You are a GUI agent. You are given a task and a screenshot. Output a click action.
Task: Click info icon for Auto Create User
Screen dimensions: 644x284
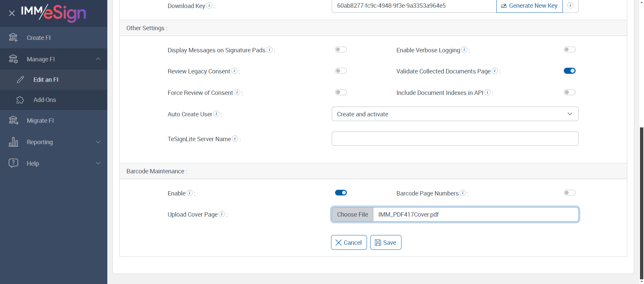(x=217, y=114)
